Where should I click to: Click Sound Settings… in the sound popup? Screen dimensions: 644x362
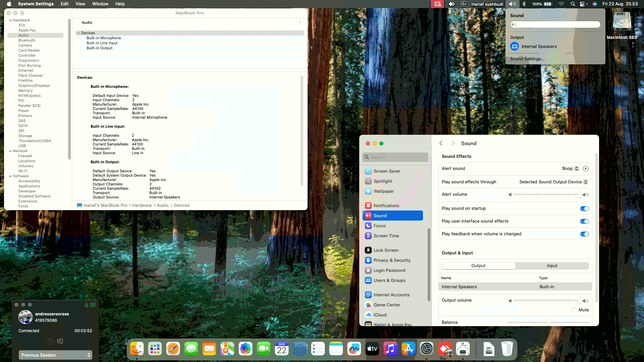coord(527,59)
